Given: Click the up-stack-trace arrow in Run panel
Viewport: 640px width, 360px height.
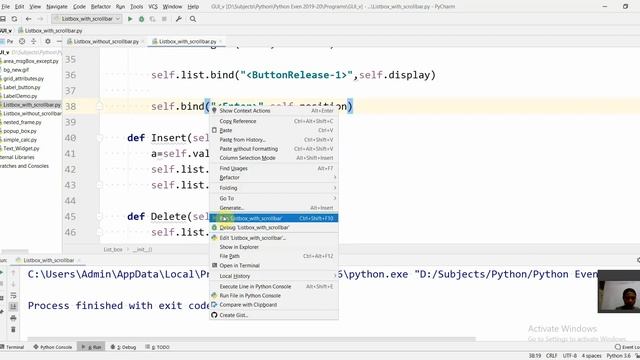Looking at the screenshot, I should 13,273.
